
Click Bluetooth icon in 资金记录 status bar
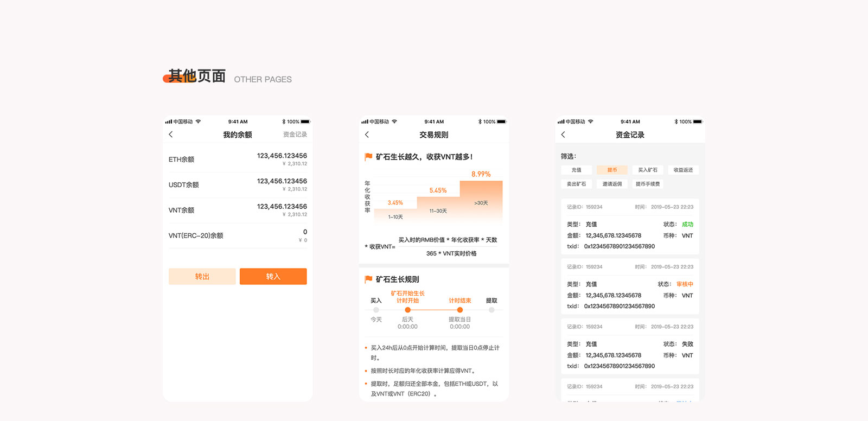[676, 122]
